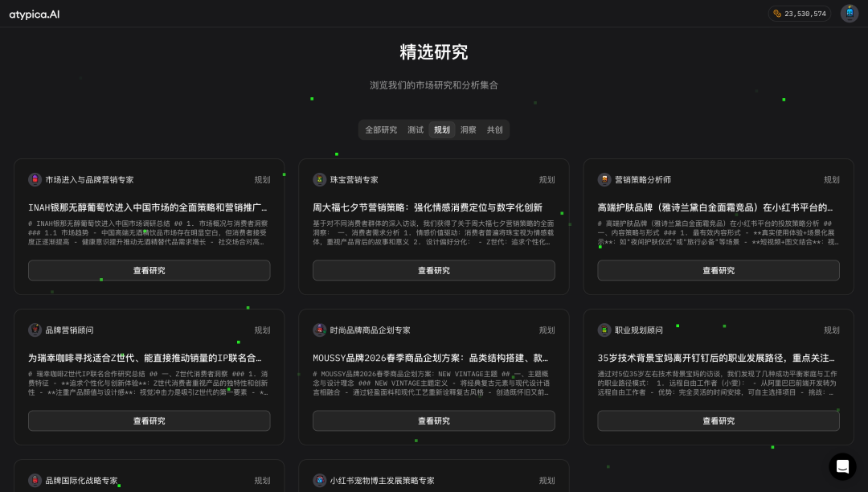Viewport: 868px width, 492px height.
Task: Click 规划 tag on 珠宝营销专家 card
Action: (547, 180)
